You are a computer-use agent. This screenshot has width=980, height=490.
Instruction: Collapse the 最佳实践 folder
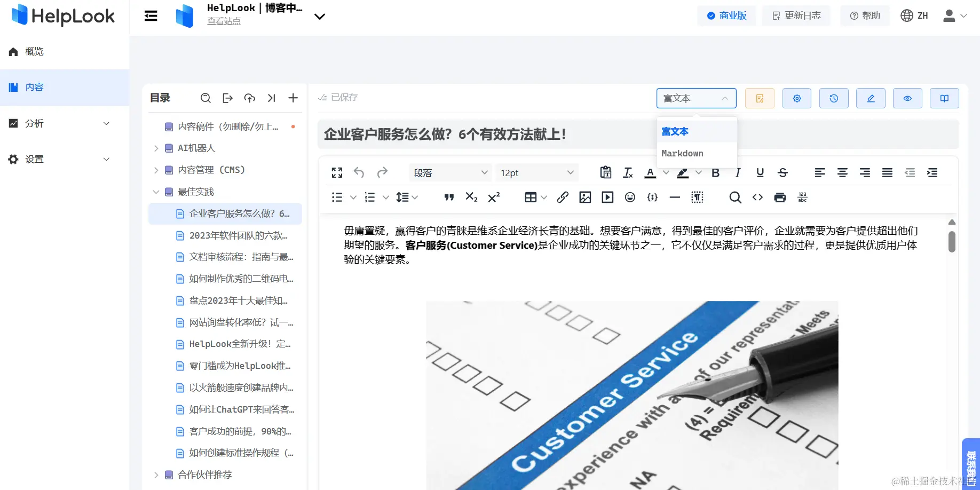[156, 192]
